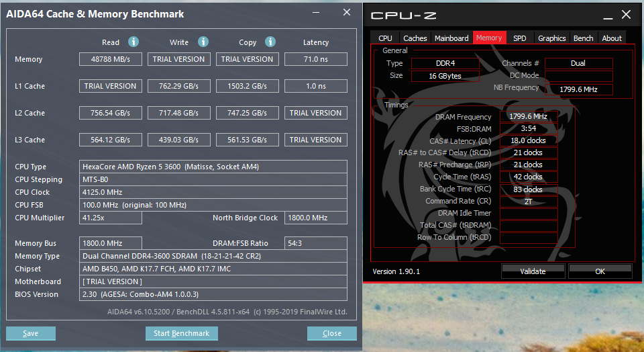
Task: Click the DRAM:FSB Ratio field 54:3
Action: point(316,243)
